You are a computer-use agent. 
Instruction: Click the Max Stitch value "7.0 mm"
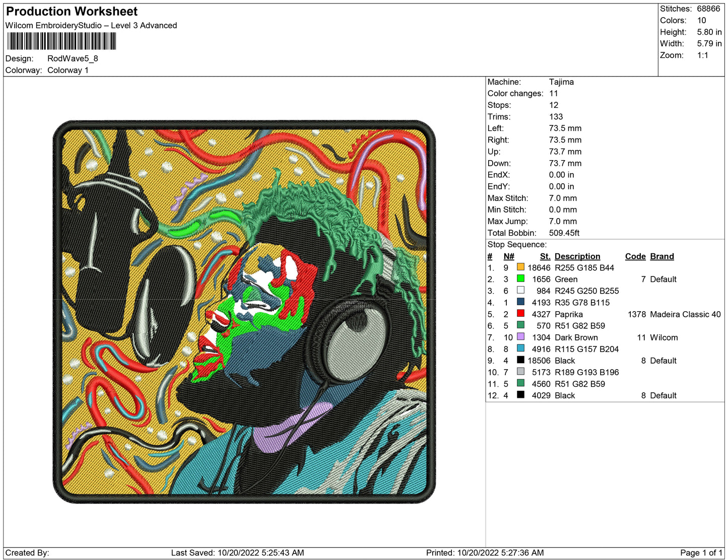click(x=563, y=198)
